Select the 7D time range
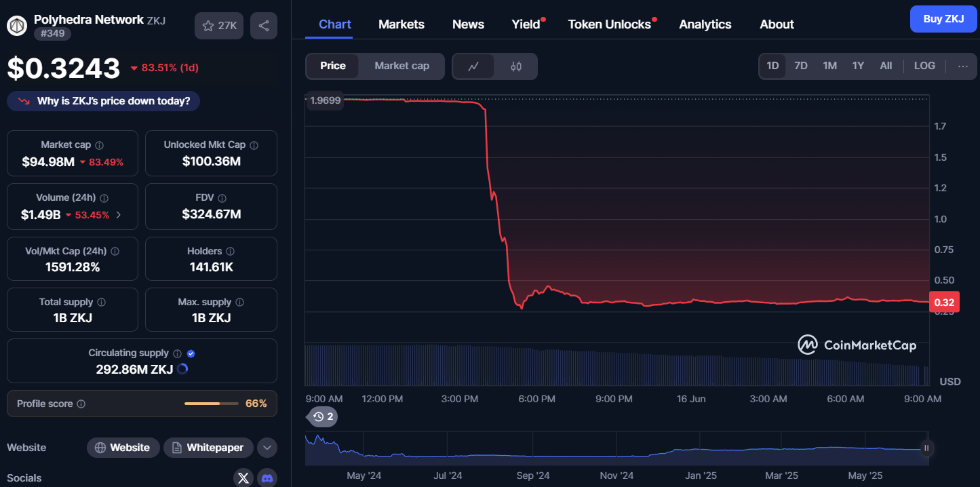Image resolution: width=980 pixels, height=487 pixels. click(801, 66)
